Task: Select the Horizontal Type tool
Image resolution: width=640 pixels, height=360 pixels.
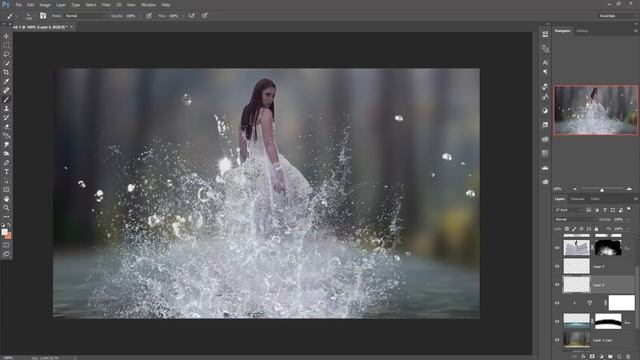Action: click(6, 171)
